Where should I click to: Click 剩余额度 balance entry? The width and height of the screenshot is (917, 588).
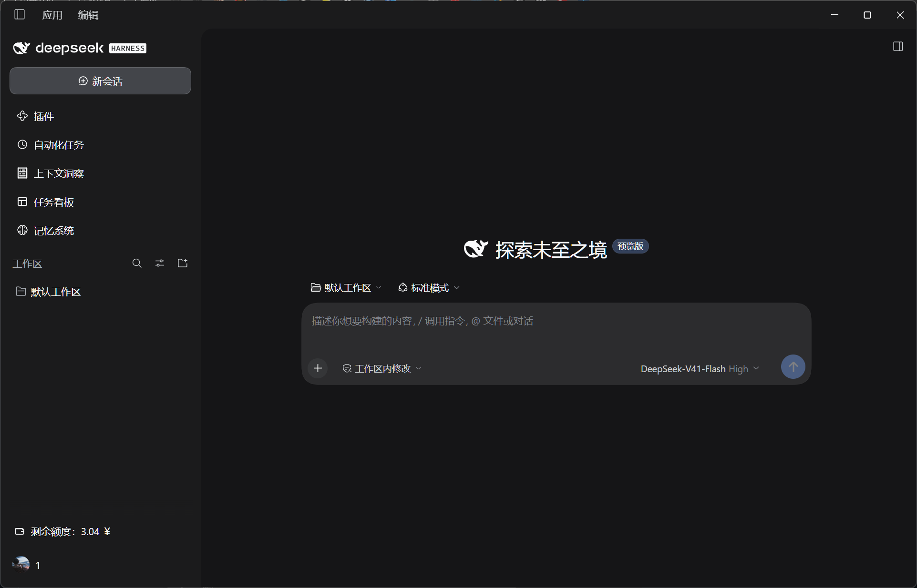pos(63,531)
